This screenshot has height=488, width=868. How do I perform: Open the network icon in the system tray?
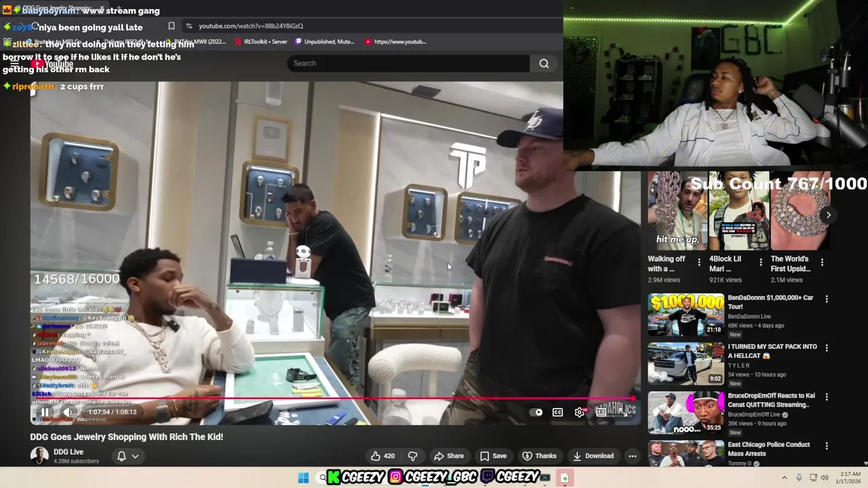click(x=813, y=478)
